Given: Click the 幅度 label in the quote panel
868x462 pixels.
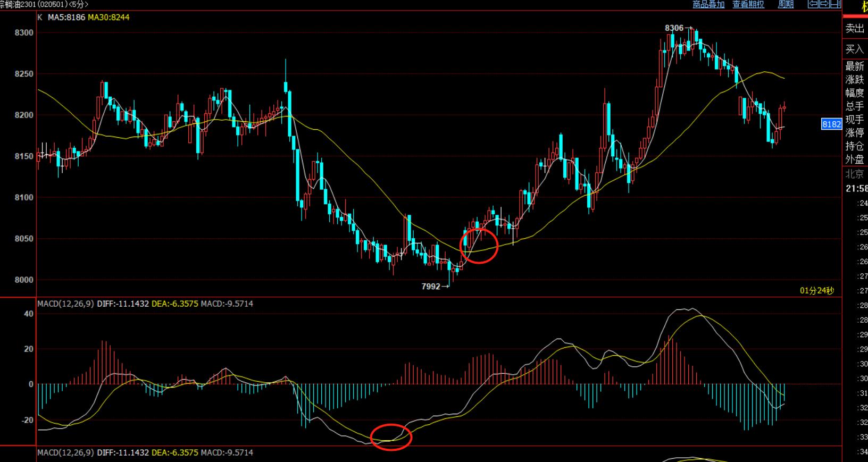Looking at the screenshot, I should pos(855,93).
